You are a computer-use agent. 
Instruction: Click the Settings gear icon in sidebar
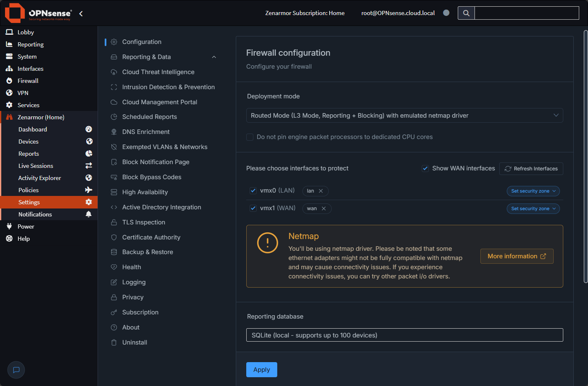tap(88, 202)
